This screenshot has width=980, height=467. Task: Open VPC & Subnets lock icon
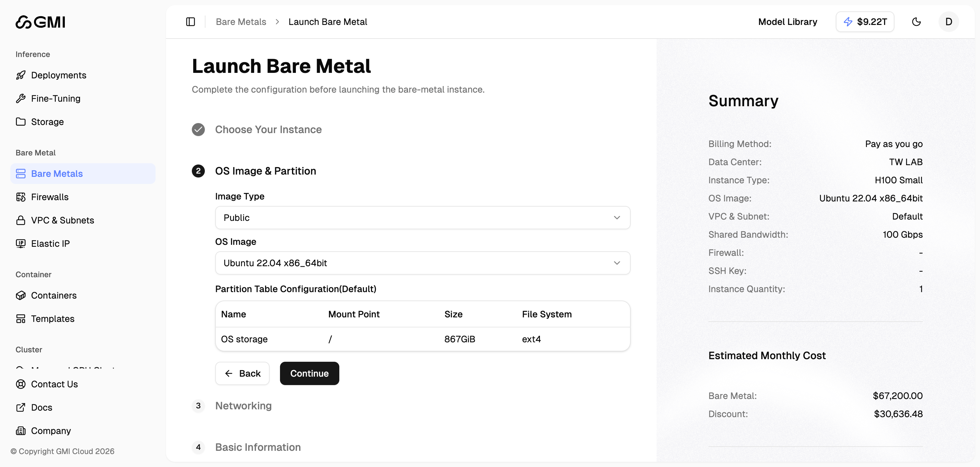(x=22, y=220)
